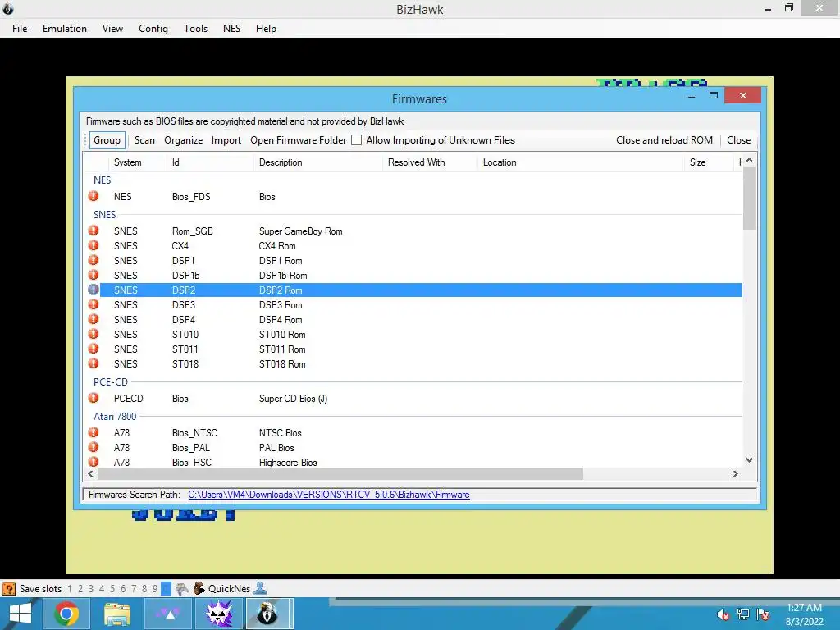The height and width of the screenshot is (630, 840).
Task: Click the scroll down arrow in the firmware list
Action: 749,459
